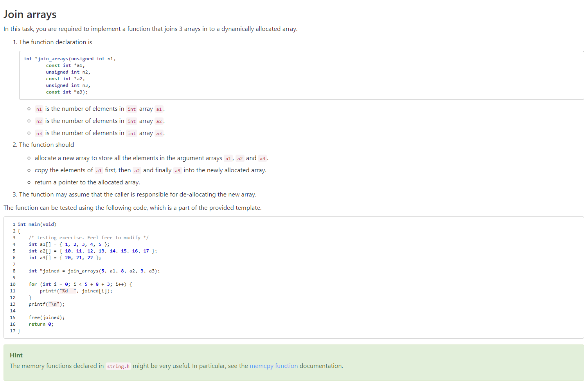The image size is (588, 384).
Task: Click the Hint section heading text
Action: pos(16,355)
